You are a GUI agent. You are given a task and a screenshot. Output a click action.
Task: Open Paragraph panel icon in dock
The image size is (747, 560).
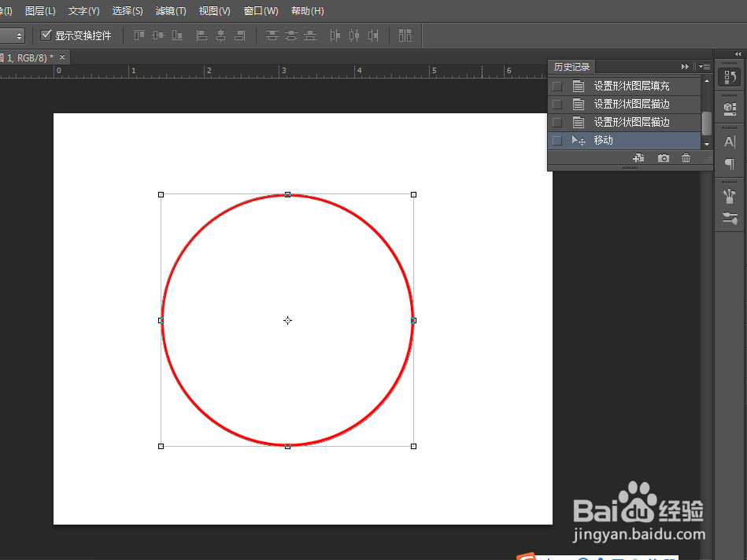coord(730,164)
